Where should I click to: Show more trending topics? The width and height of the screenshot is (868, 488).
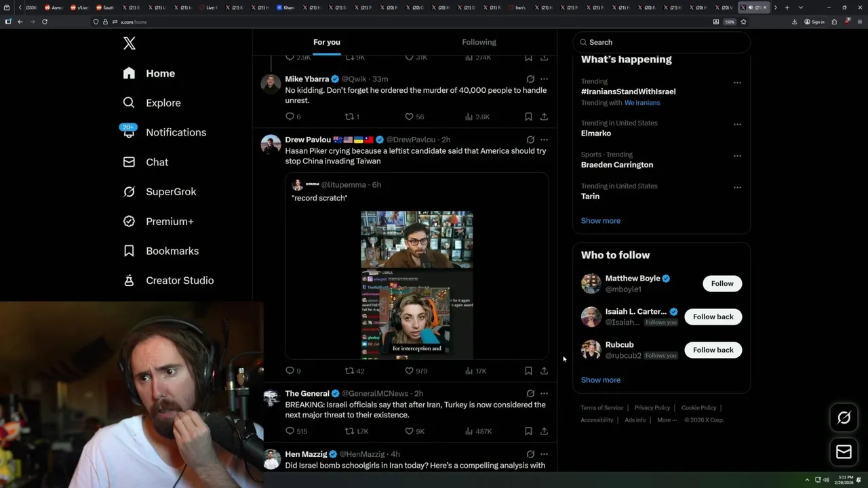click(601, 221)
